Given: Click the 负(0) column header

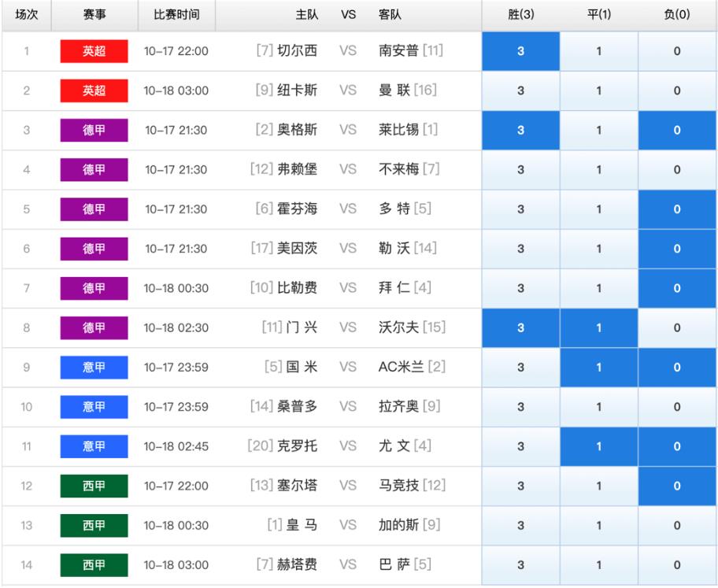Looking at the screenshot, I should point(677,15).
